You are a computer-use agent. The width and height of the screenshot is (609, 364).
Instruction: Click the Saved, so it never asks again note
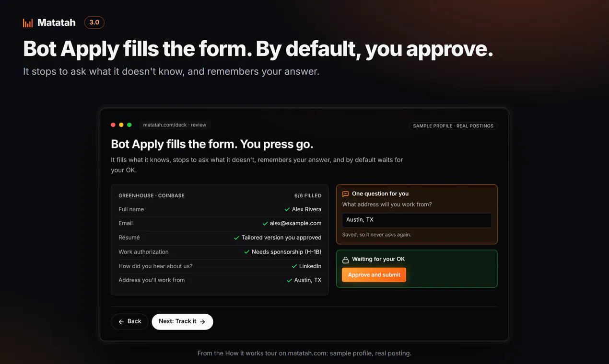[x=376, y=235]
